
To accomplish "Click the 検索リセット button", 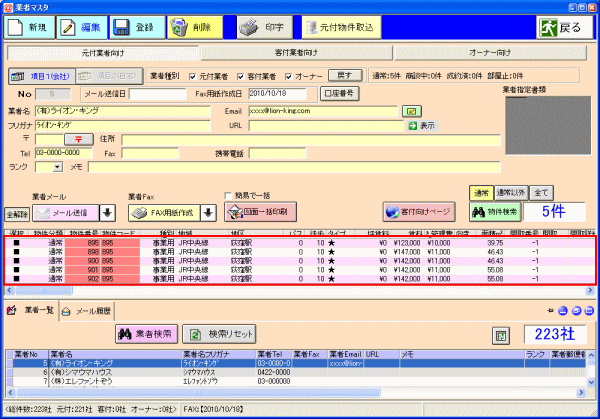I will (219, 334).
